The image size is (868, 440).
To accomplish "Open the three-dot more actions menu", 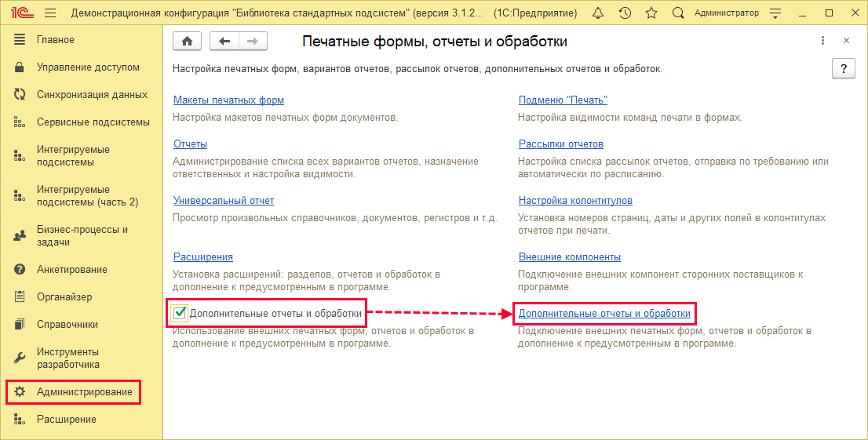I will (822, 41).
